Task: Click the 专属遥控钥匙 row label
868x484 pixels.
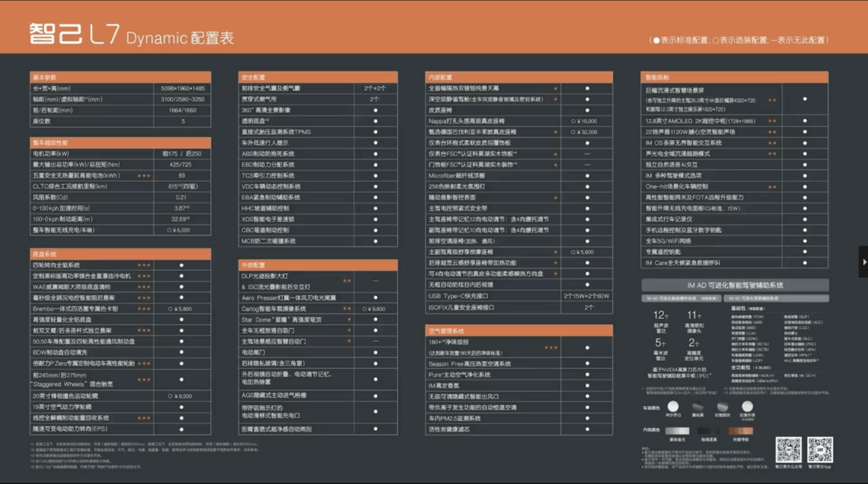Action: tap(662, 252)
